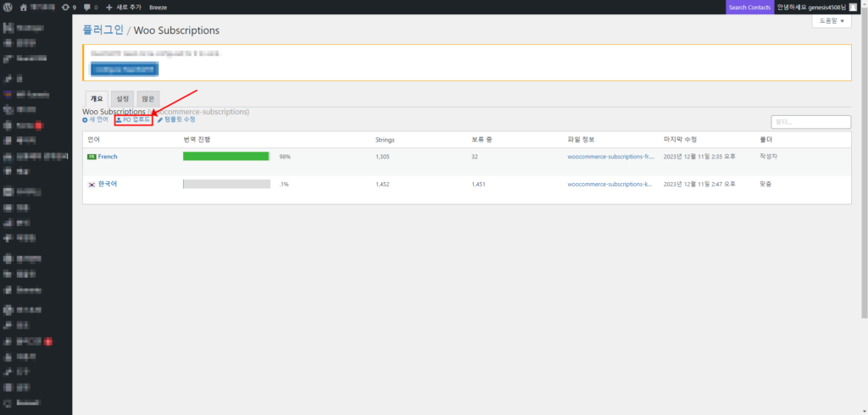868x415 pixels.
Task: Open the comments bubble icon showing 0
Action: click(x=87, y=8)
